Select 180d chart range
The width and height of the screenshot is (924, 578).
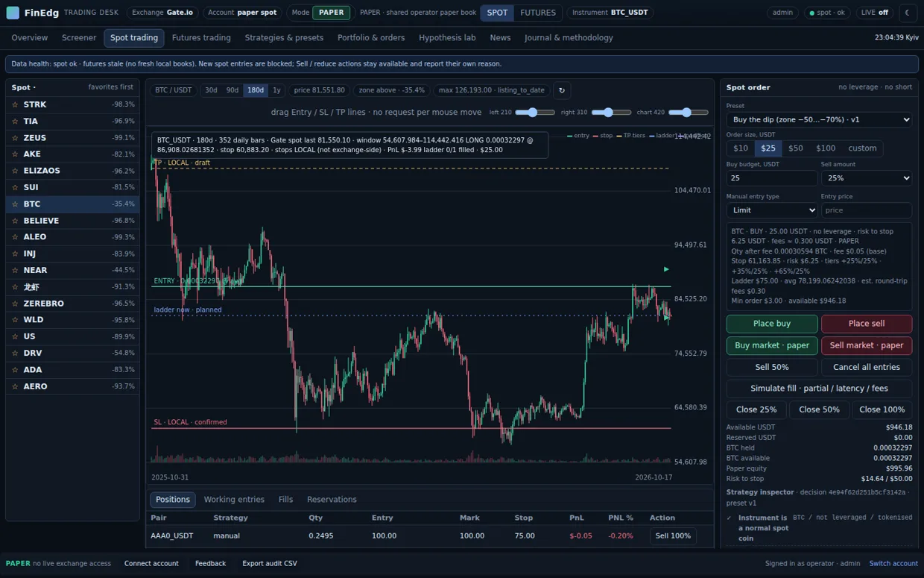[x=256, y=90]
